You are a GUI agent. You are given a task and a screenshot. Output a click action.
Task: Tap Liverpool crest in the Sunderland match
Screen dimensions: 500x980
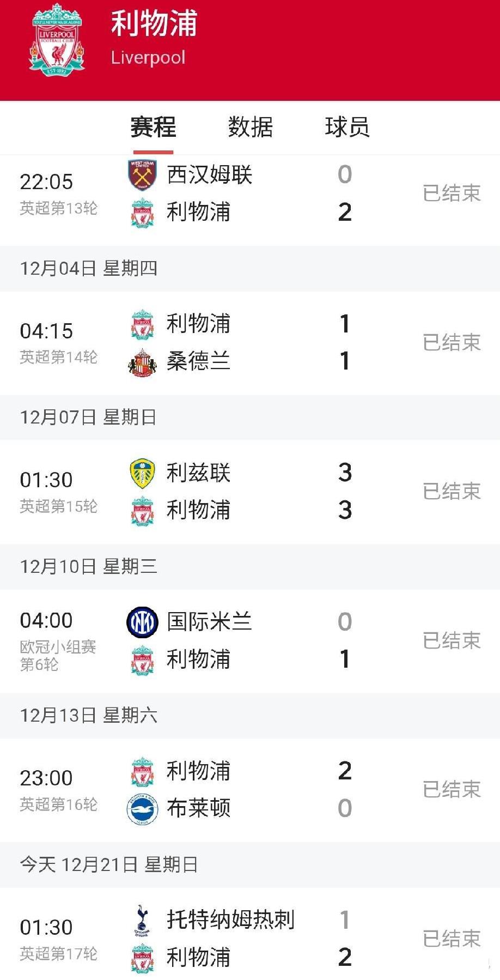pyautogui.click(x=142, y=324)
